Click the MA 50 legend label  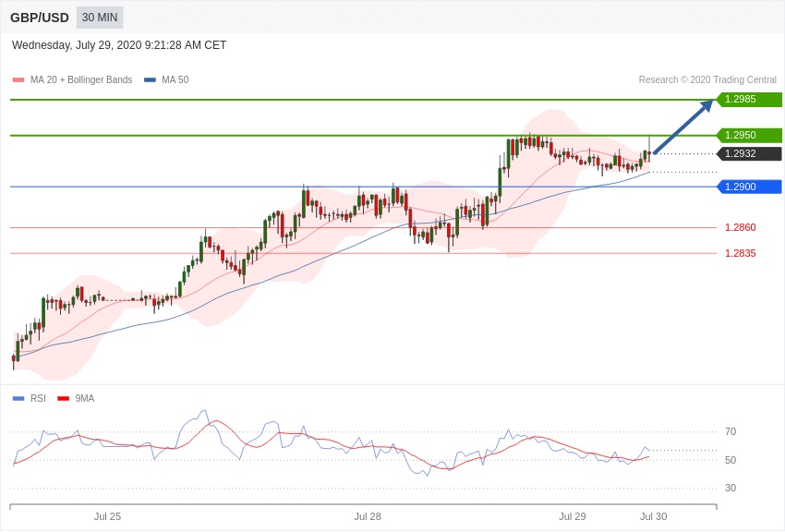(175, 79)
